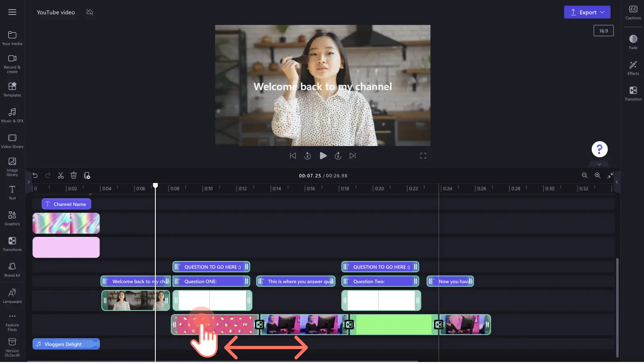Open the Image library panel
Screen dimensions: 644x364
coord(12,167)
